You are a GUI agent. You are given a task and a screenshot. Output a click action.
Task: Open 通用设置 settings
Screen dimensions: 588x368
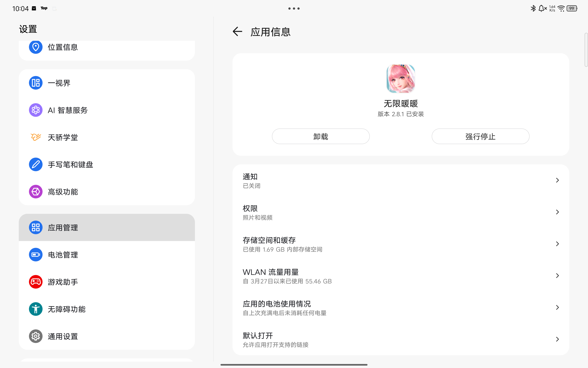point(107,336)
